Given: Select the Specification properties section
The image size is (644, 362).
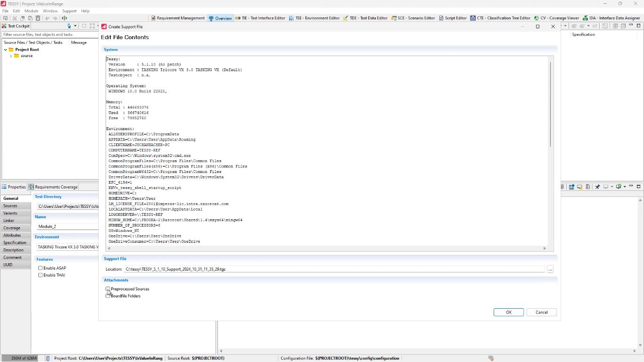Looking at the screenshot, I should pyautogui.click(x=17, y=243).
